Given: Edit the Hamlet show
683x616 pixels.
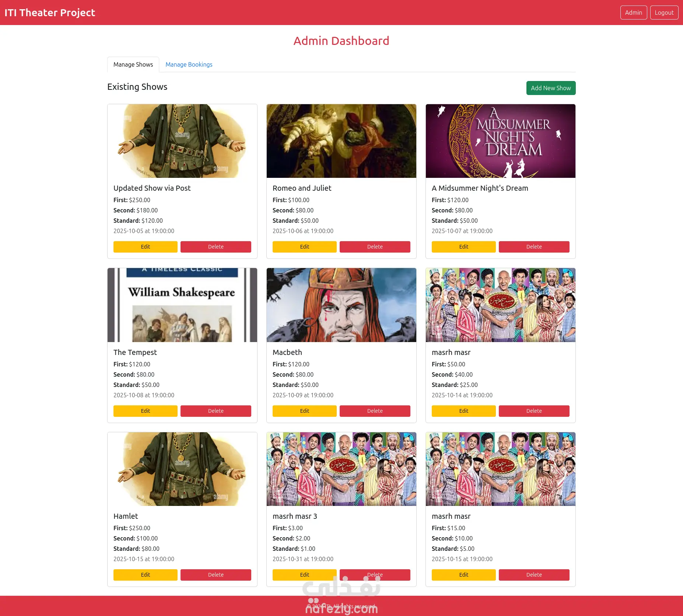Looking at the screenshot, I should (146, 575).
